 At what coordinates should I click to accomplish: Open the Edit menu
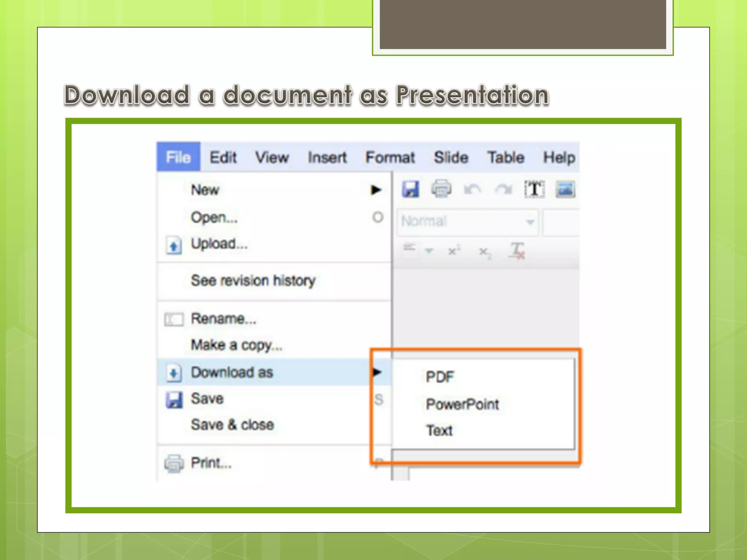[223, 157]
